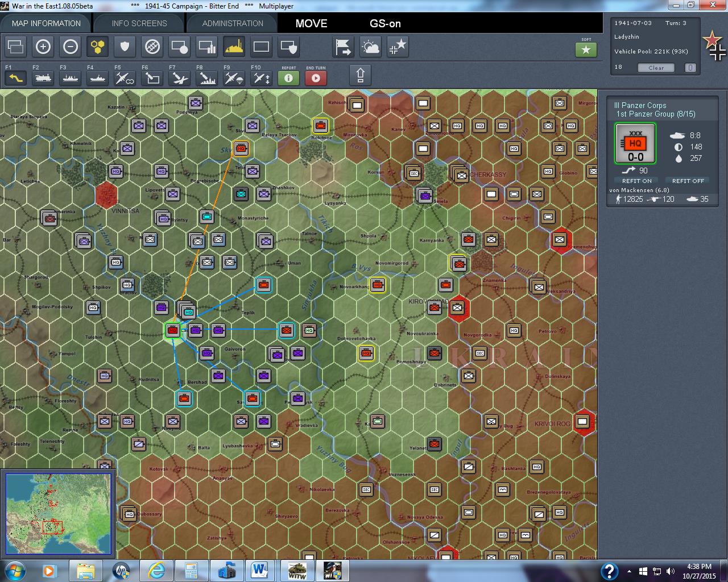Click the rectangle with bar chart icon
The height and width of the screenshot is (582, 728).
[207, 47]
